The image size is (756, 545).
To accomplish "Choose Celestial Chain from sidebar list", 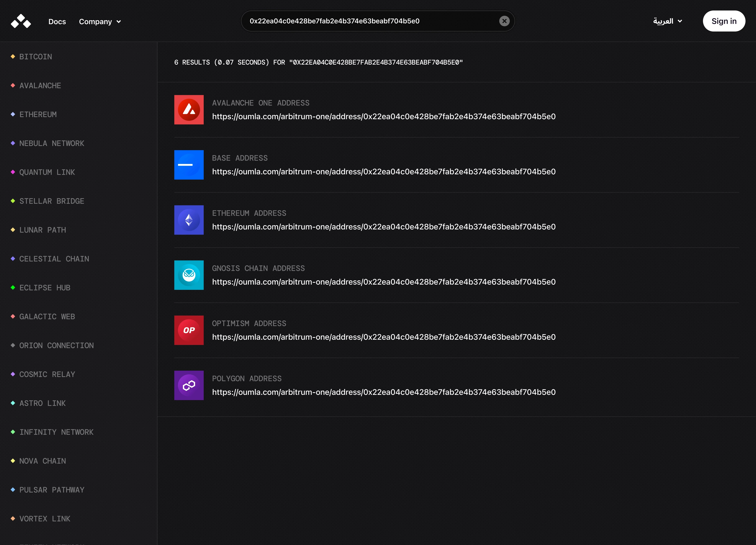I will [x=54, y=259].
